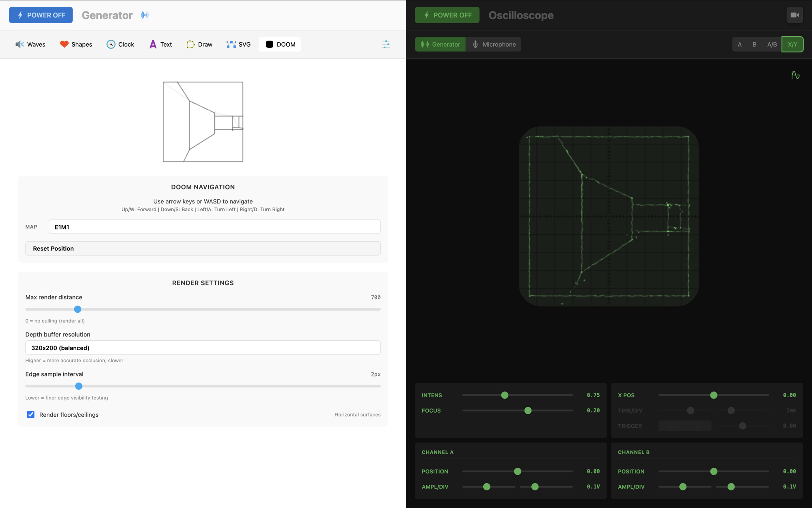Open the generator settings sliders icon
Viewport: 812px width, 508px height.
(386, 44)
